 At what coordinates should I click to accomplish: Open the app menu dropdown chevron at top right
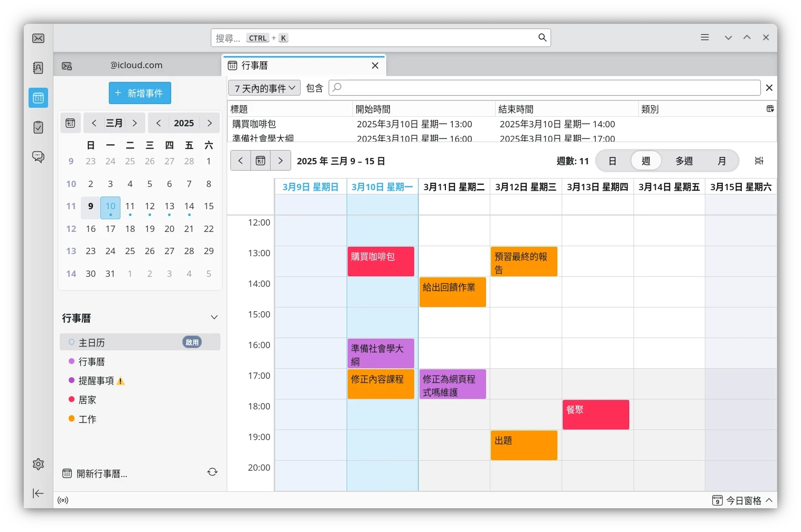(728, 37)
